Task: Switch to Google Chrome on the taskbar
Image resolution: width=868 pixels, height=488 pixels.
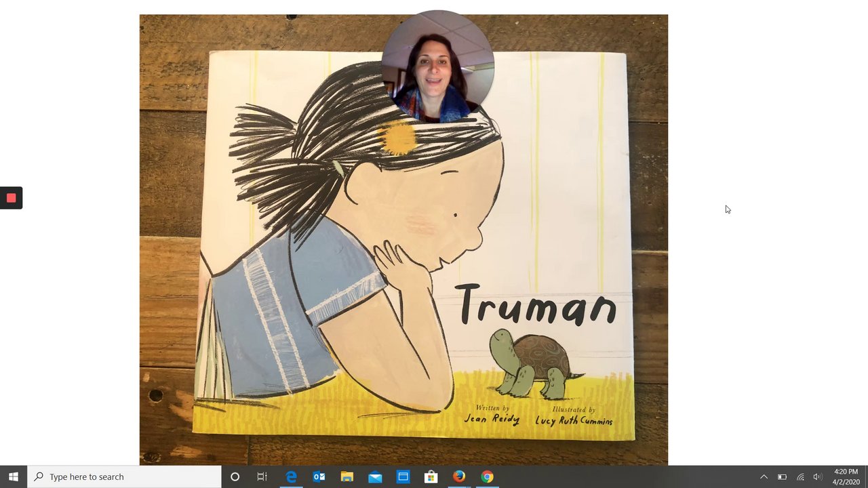Action: click(x=487, y=476)
